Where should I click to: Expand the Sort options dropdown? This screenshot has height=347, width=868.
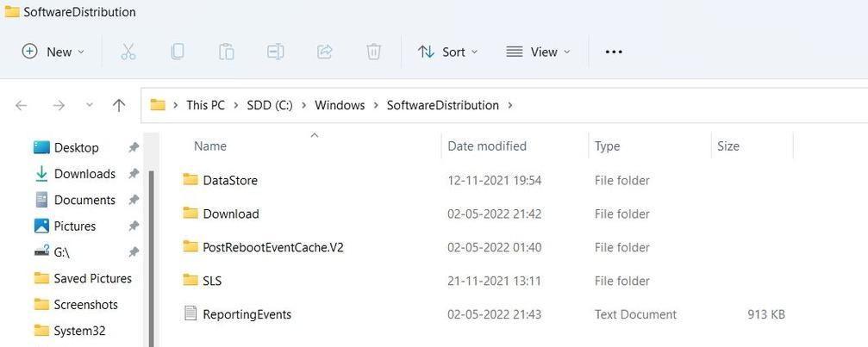coord(448,52)
